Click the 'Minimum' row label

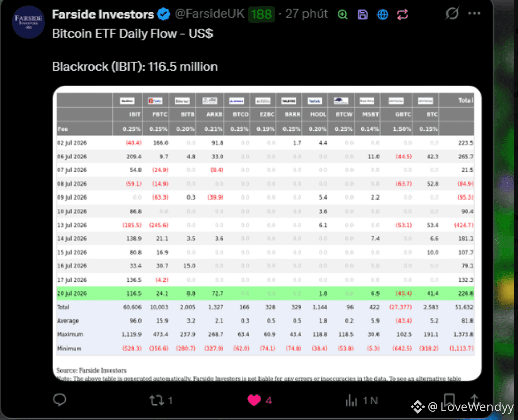(x=69, y=348)
